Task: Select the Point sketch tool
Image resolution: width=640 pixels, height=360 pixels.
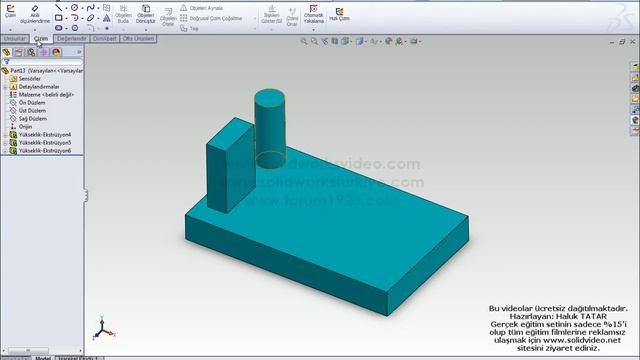Action: click(x=107, y=28)
